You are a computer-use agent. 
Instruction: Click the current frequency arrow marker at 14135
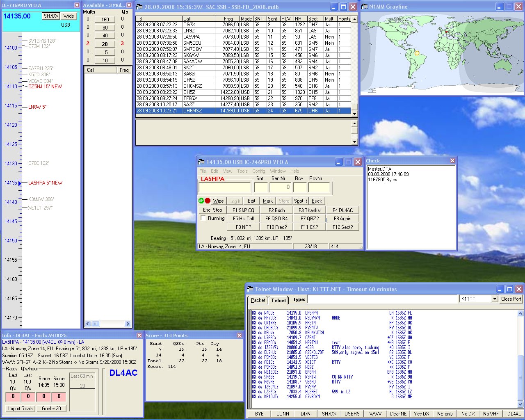(20, 183)
